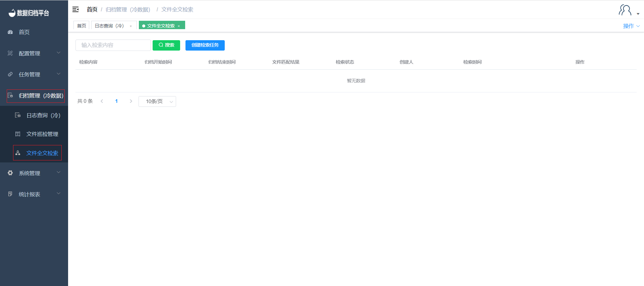This screenshot has height=286, width=644.
Task: Close the 文件全文检索 tab
Action: coord(179,26)
